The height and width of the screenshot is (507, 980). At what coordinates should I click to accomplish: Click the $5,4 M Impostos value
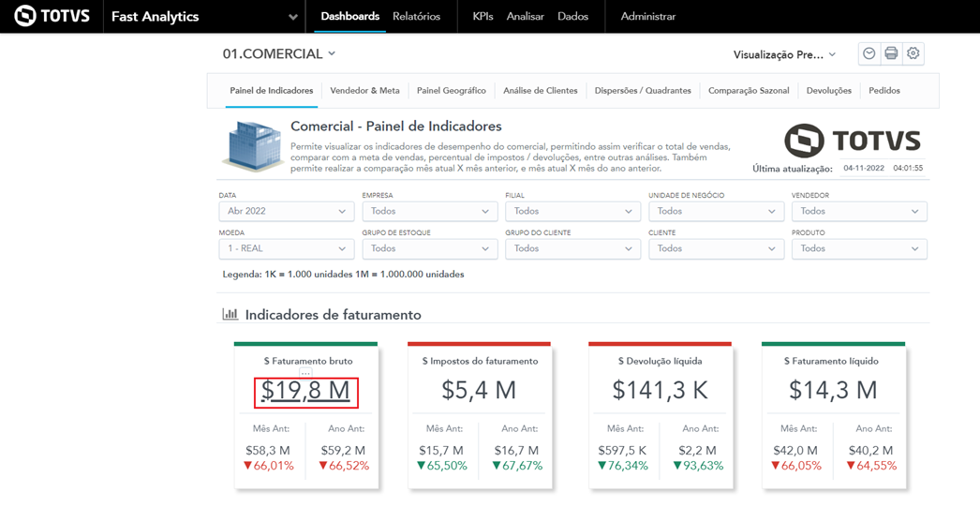tap(479, 390)
